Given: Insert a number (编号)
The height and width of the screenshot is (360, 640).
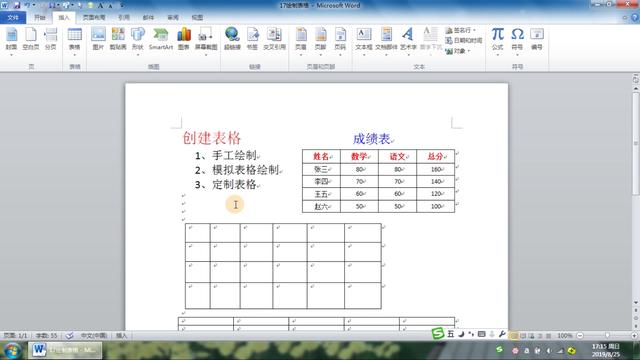Looking at the screenshot, I should [x=537, y=40].
